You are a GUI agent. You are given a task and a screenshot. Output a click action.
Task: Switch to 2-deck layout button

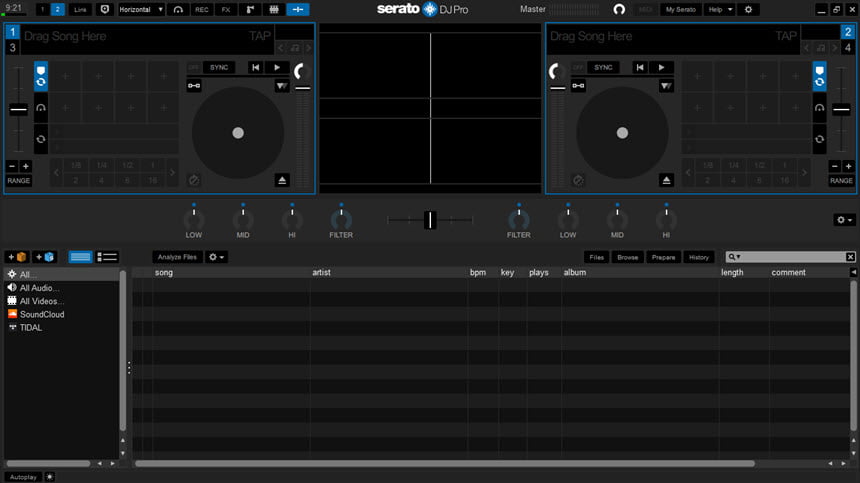click(57, 9)
